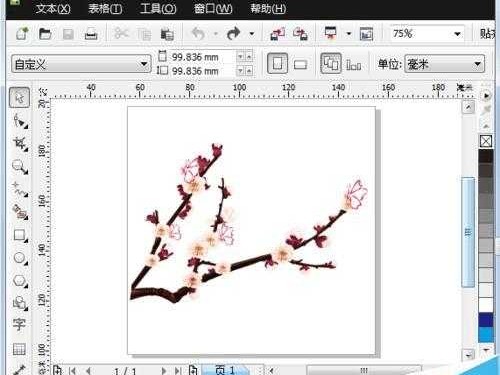The height and width of the screenshot is (375, 500).
Task: Select the Text 字 tool
Action: (19, 324)
